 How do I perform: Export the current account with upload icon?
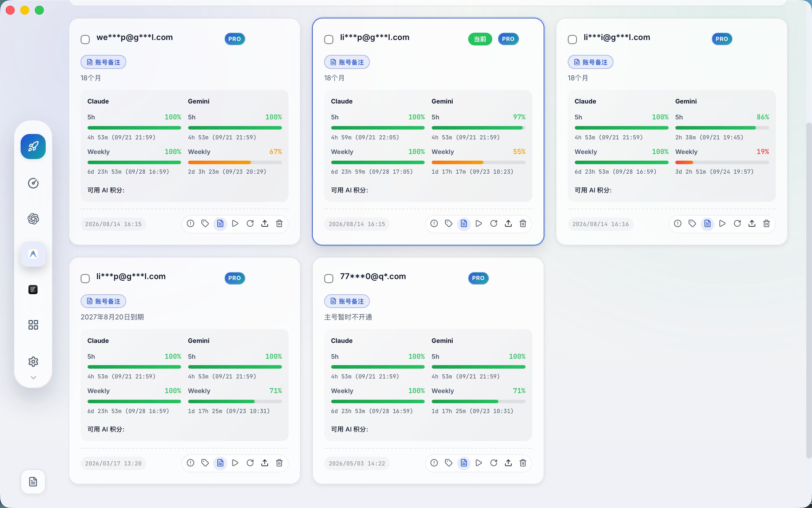(x=508, y=224)
